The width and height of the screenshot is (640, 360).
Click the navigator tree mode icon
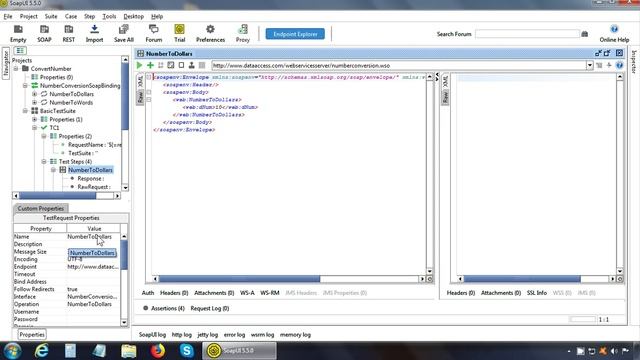20,50
